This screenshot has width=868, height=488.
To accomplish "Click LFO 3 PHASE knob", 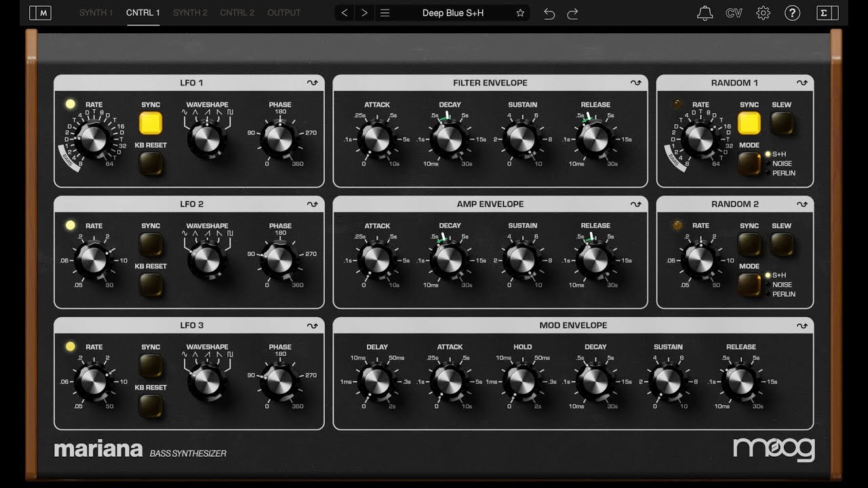I will [279, 382].
